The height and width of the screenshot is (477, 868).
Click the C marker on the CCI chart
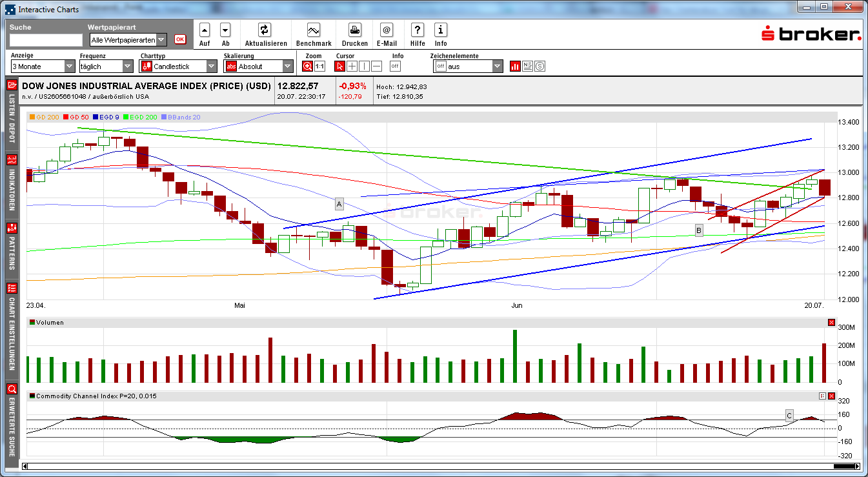coord(789,415)
